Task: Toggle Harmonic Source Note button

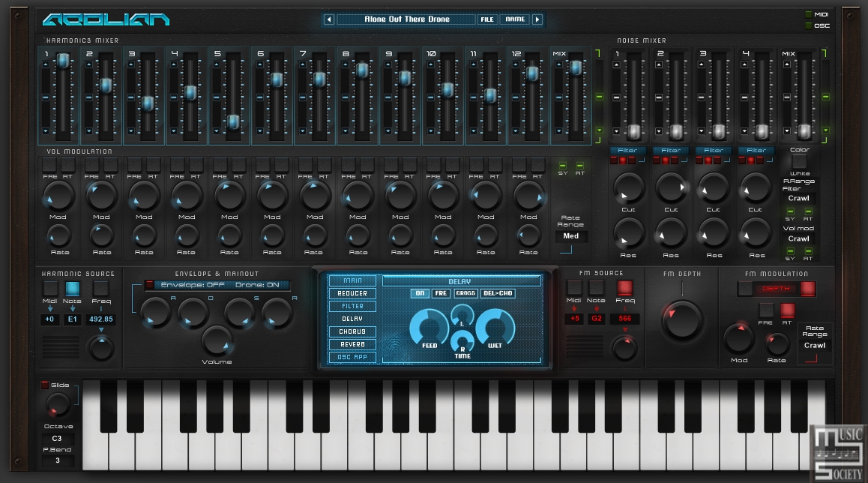Action: pyautogui.click(x=73, y=288)
